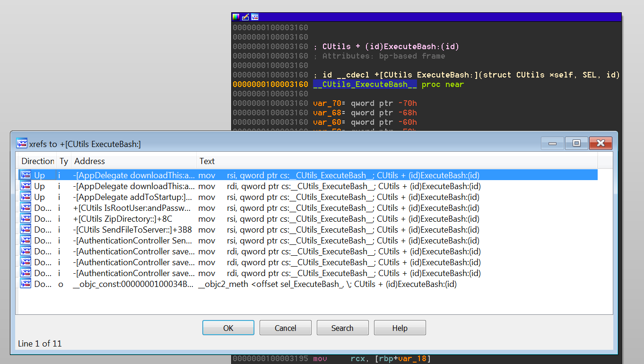The height and width of the screenshot is (364, 644).
Task: Click 'var_60= qword ptr -60h' line
Action: pos(365,122)
